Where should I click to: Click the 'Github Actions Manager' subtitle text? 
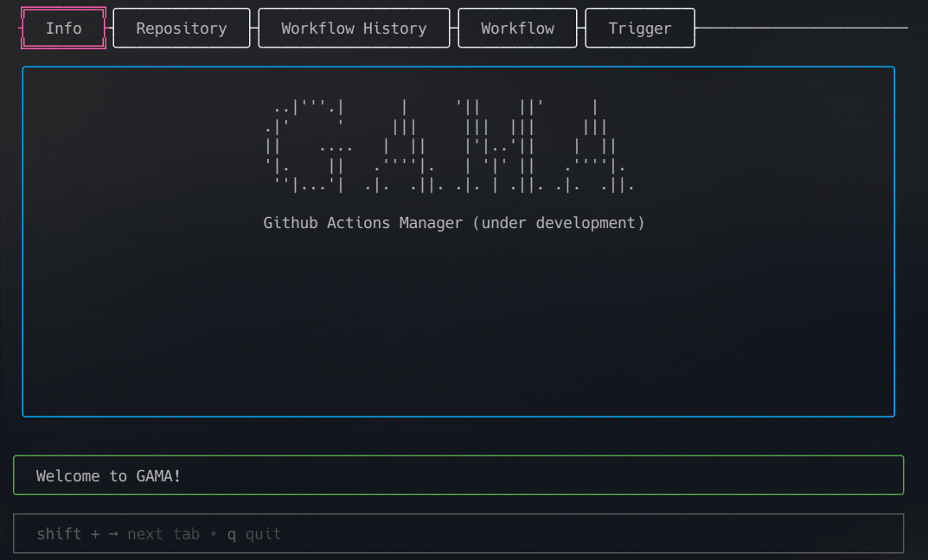point(363,222)
